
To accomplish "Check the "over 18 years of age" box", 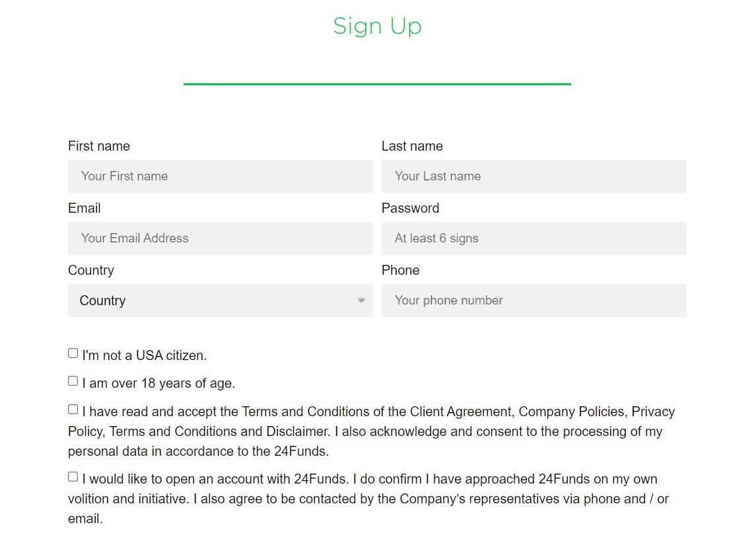I will click(x=73, y=381).
